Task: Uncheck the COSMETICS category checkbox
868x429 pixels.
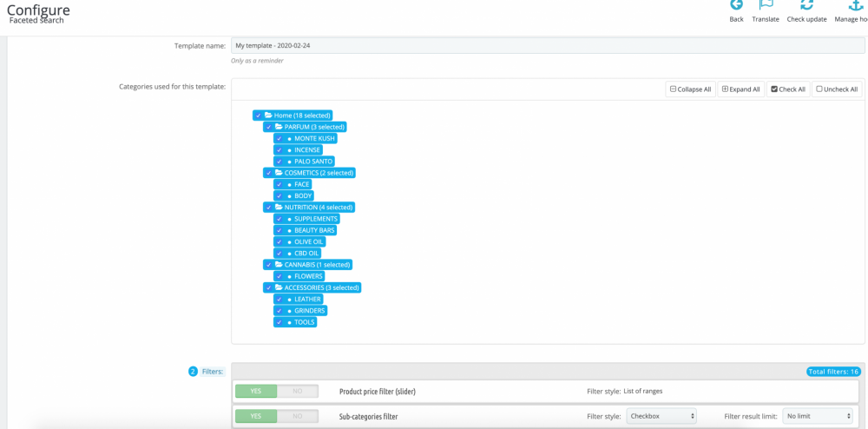Action: pyautogui.click(x=268, y=174)
